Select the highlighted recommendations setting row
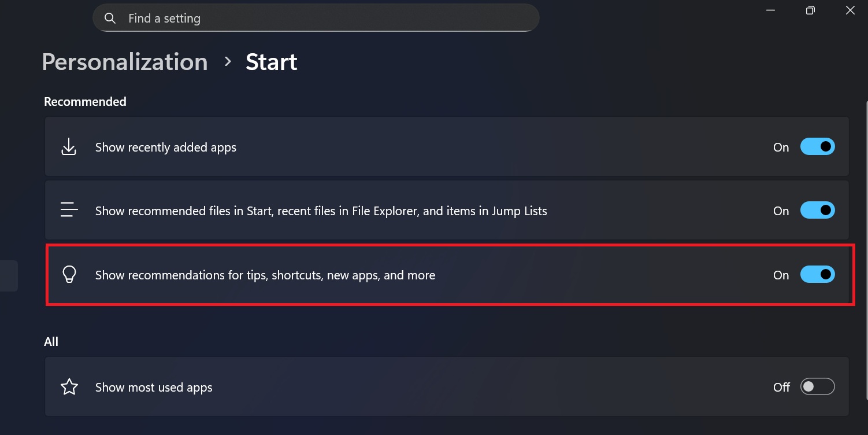The width and height of the screenshot is (868, 435). pos(405,275)
